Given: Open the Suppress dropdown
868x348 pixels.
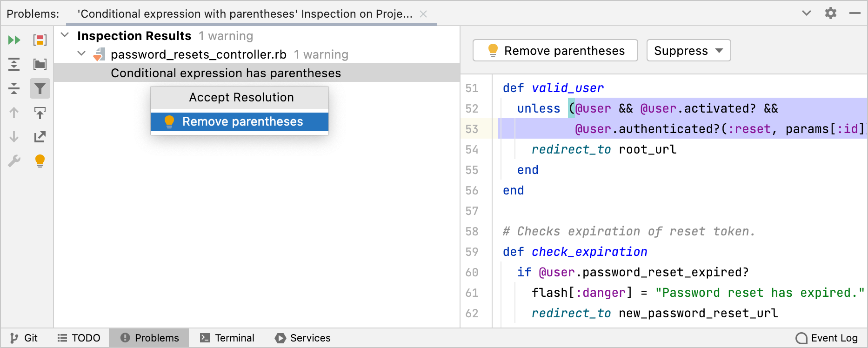Looking at the screenshot, I should click(x=688, y=50).
